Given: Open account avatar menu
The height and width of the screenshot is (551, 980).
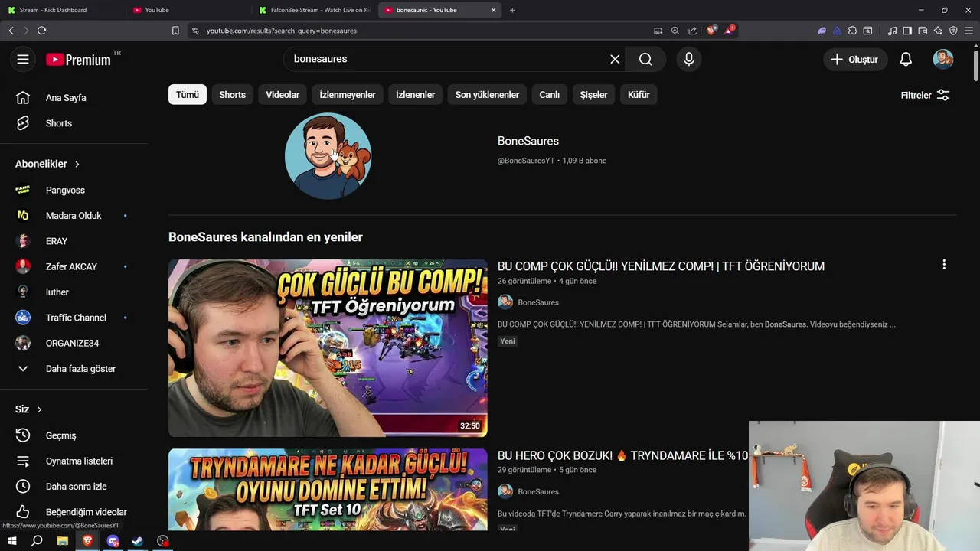Looking at the screenshot, I should tap(943, 59).
